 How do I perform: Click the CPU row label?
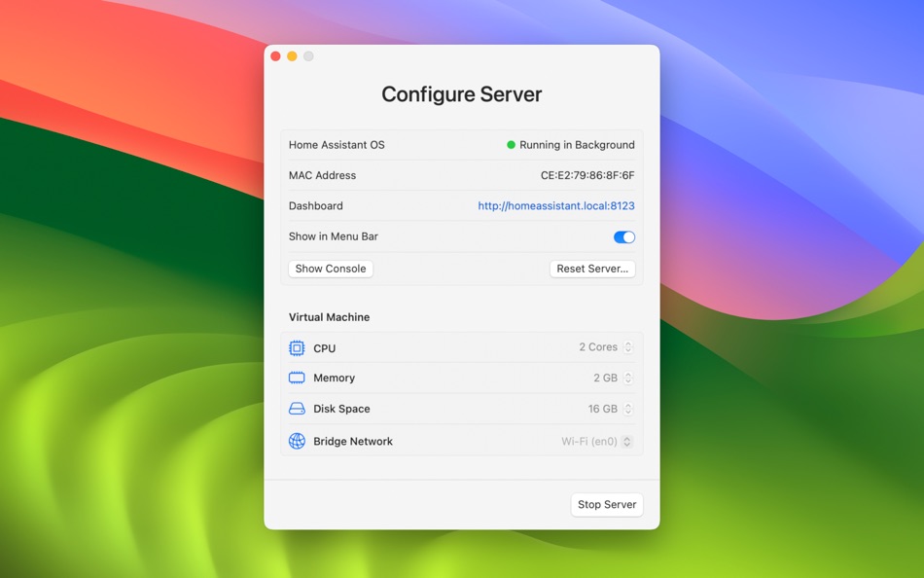point(325,348)
